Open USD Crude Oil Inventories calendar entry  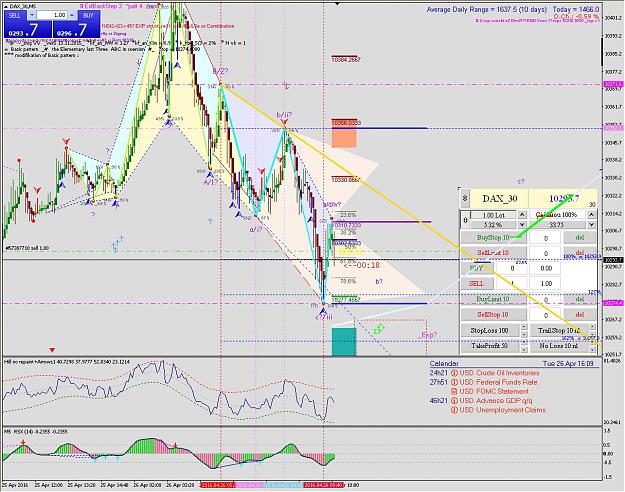[x=499, y=373]
